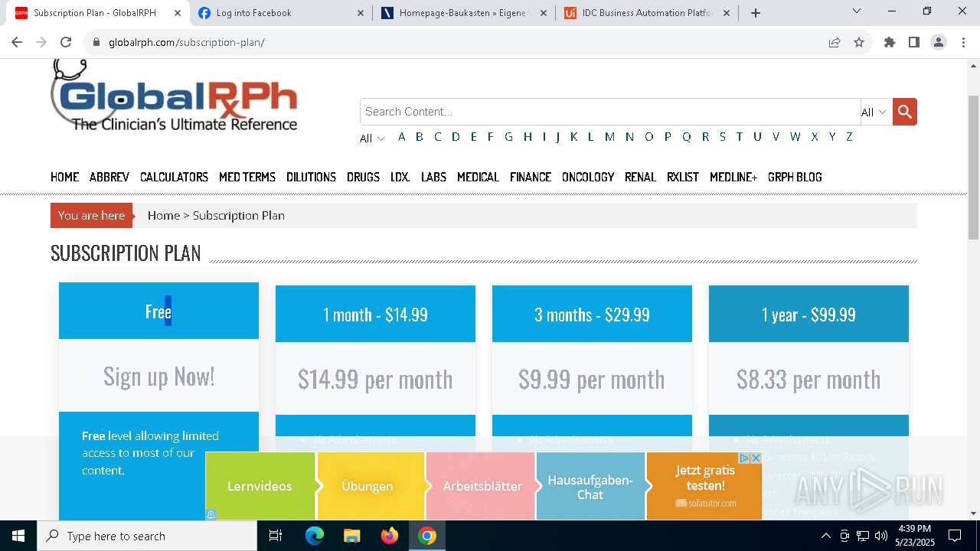Click Chrome icon on taskbar
The image size is (980, 551).
(427, 536)
